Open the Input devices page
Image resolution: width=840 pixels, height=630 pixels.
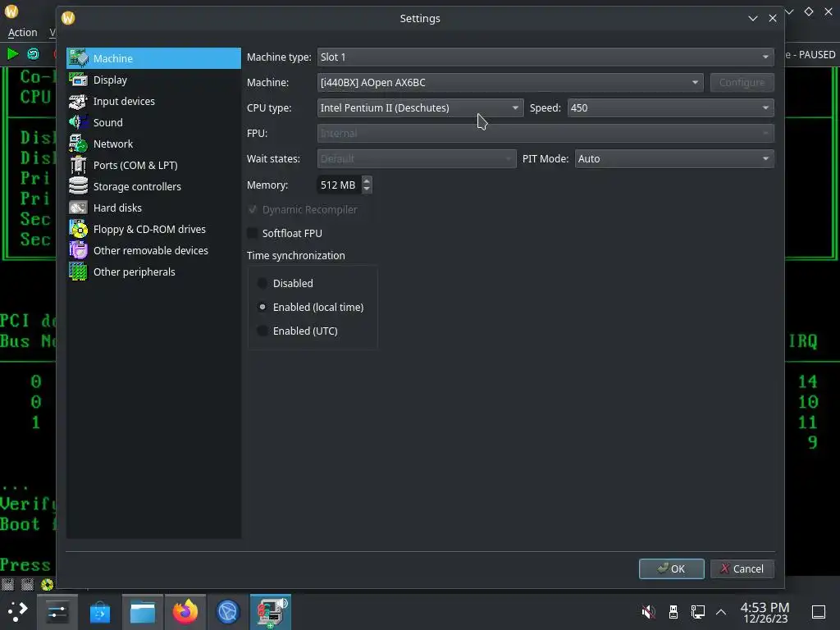pos(153,101)
